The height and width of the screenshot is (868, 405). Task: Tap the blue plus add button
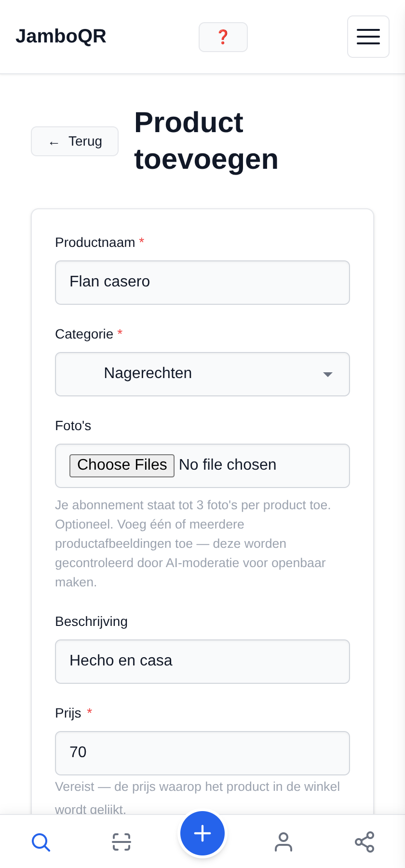point(202,833)
